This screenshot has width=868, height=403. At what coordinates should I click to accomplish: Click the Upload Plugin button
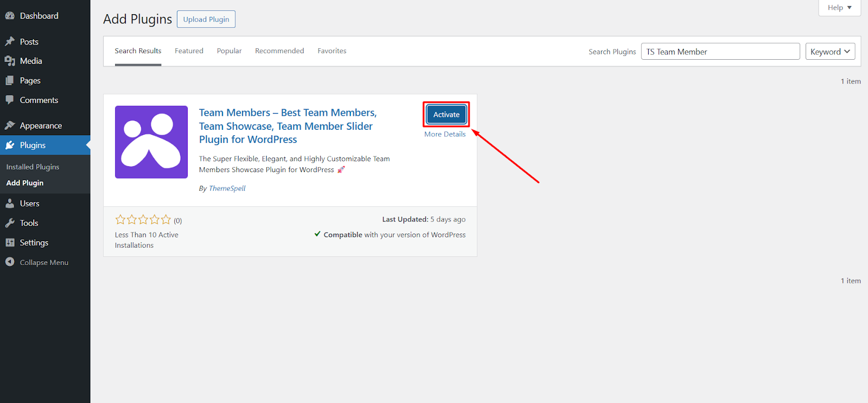click(x=206, y=20)
